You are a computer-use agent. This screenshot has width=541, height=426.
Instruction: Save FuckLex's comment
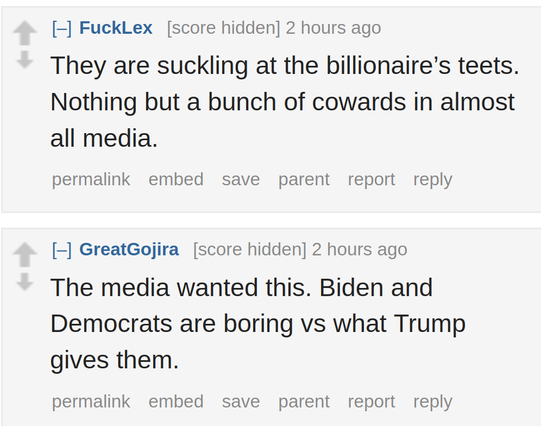point(241,179)
